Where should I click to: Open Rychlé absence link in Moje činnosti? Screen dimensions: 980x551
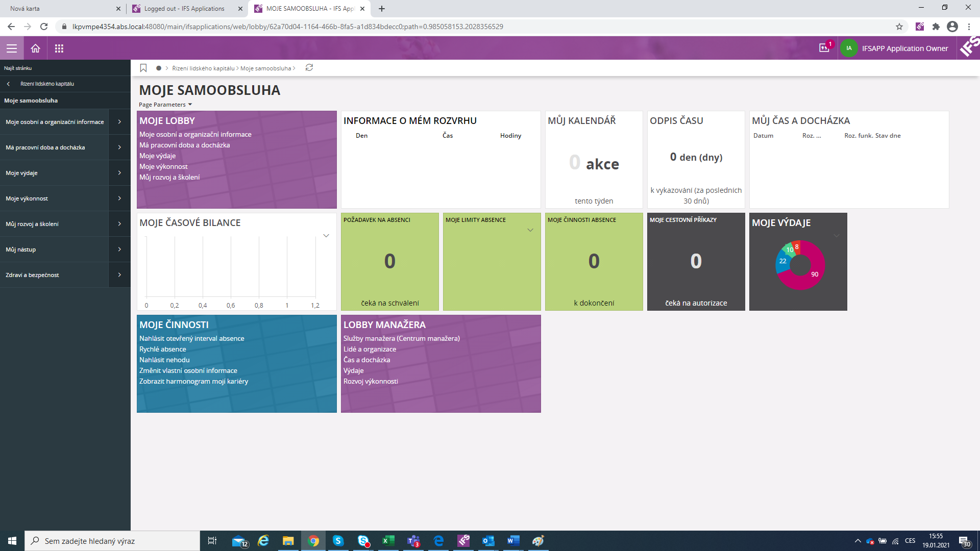pyautogui.click(x=162, y=349)
